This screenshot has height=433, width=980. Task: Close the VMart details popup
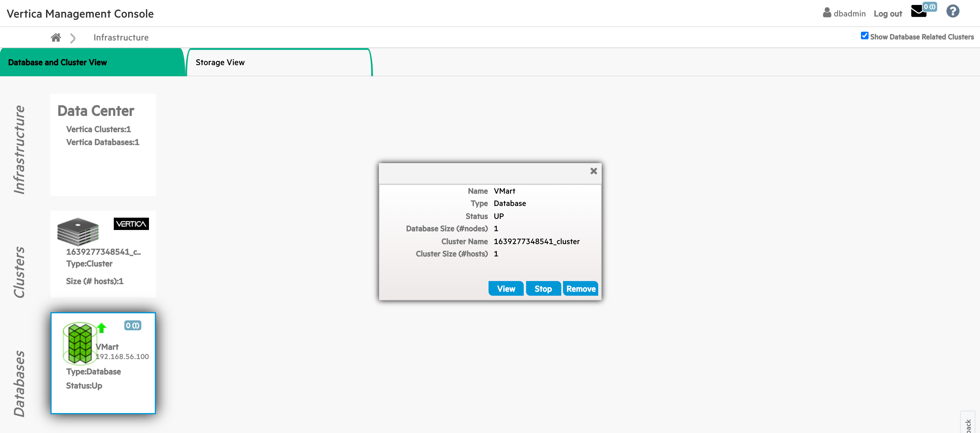pos(594,171)
